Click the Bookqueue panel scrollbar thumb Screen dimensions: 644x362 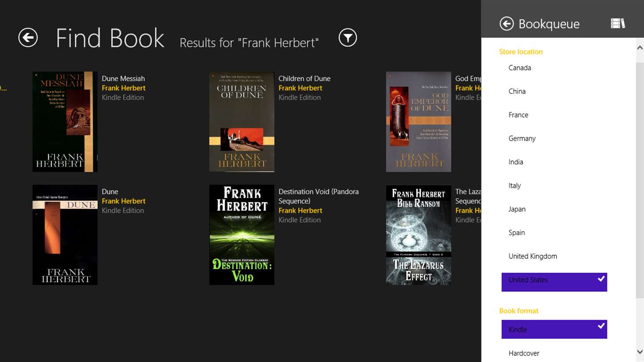tap(640, 181)
